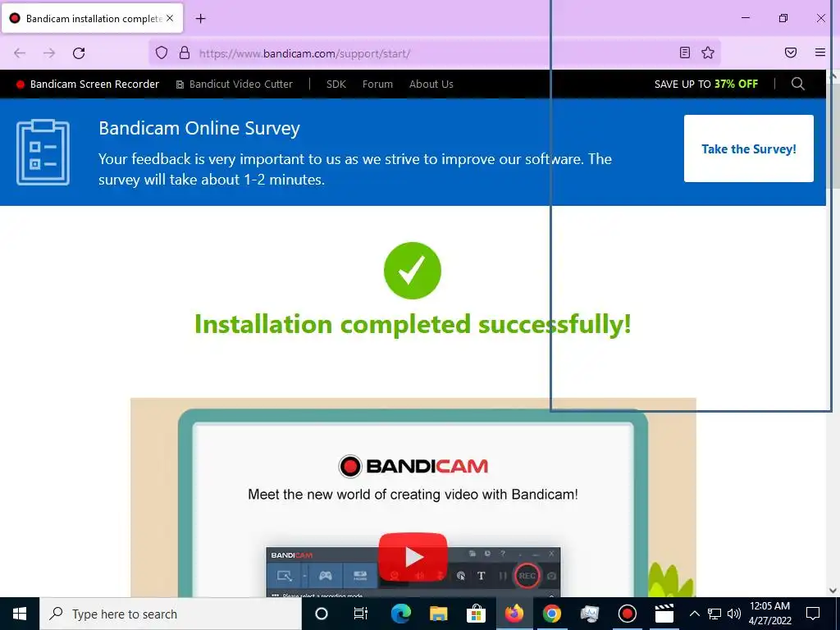Open Google Chrome from the taskbar
The image size is (840, 630).
(x=552, y=614)
